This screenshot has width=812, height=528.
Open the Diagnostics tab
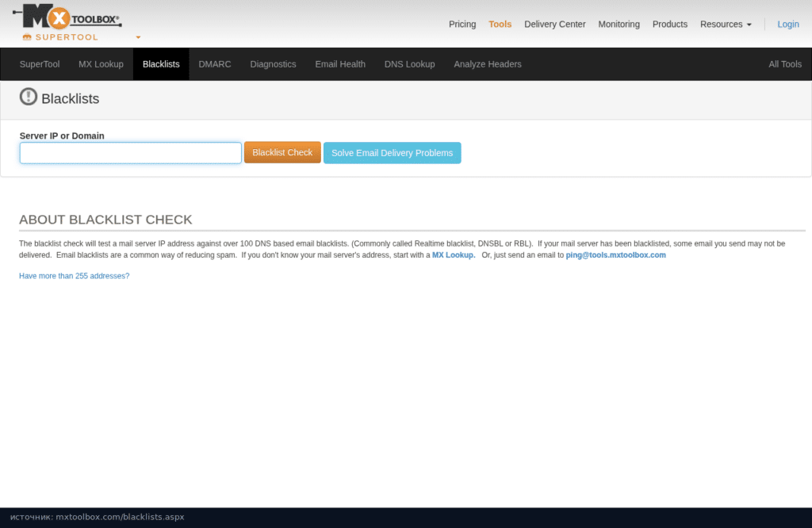273,64
